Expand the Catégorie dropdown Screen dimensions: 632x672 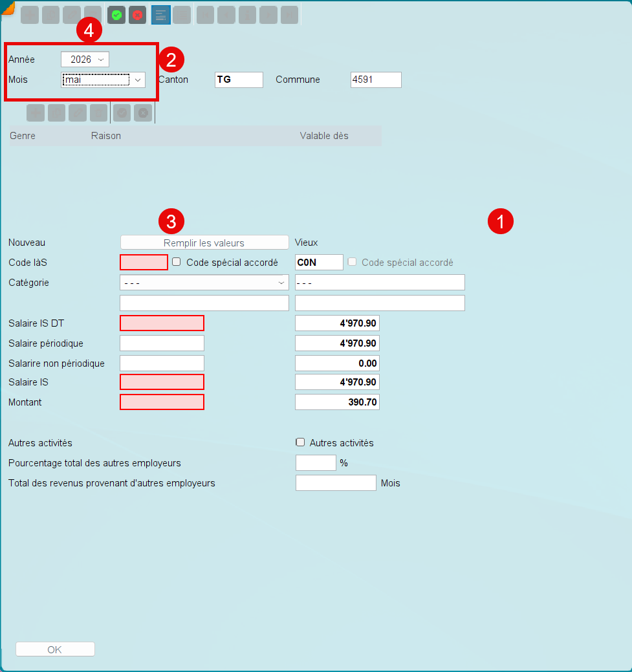coord(204,283)
